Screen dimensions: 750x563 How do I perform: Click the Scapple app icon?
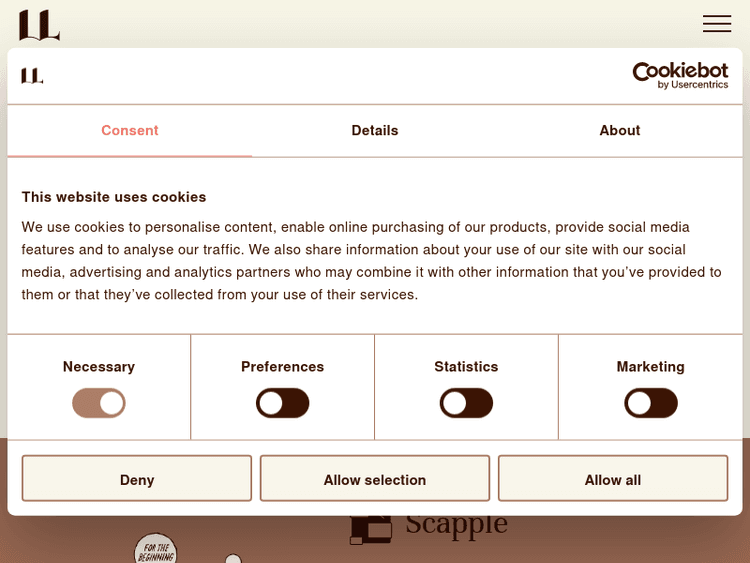371,529
